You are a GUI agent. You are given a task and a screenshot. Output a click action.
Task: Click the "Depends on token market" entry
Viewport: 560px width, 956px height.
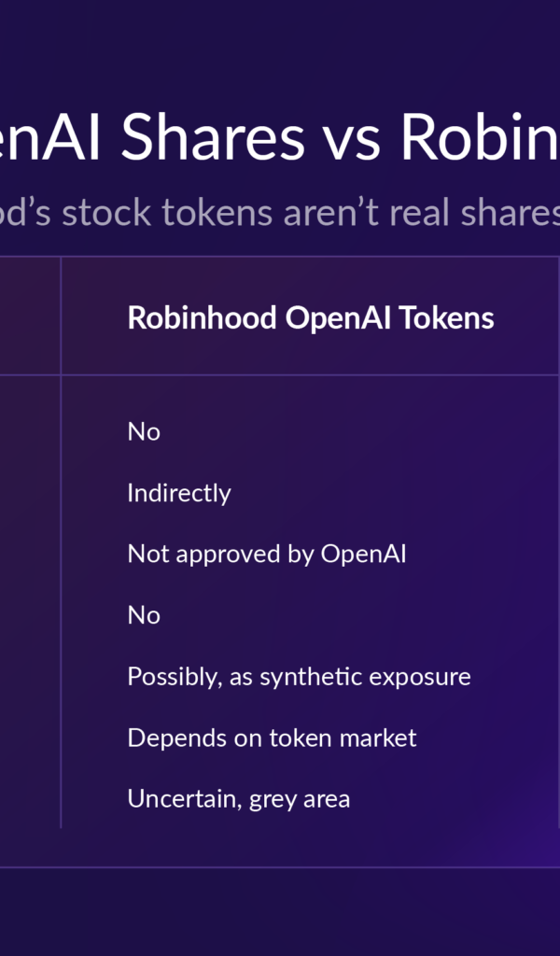click(272, 738)
